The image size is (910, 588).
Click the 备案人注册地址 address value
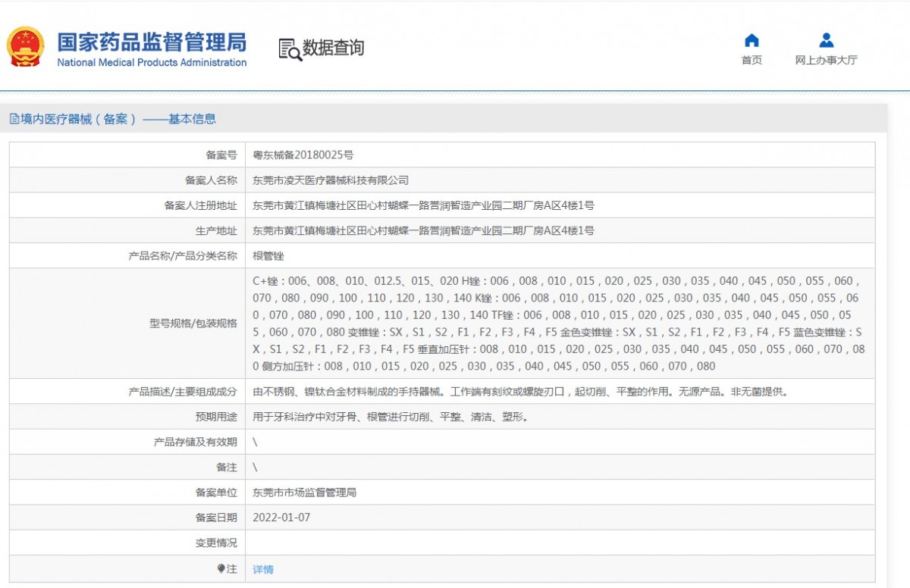423,205
